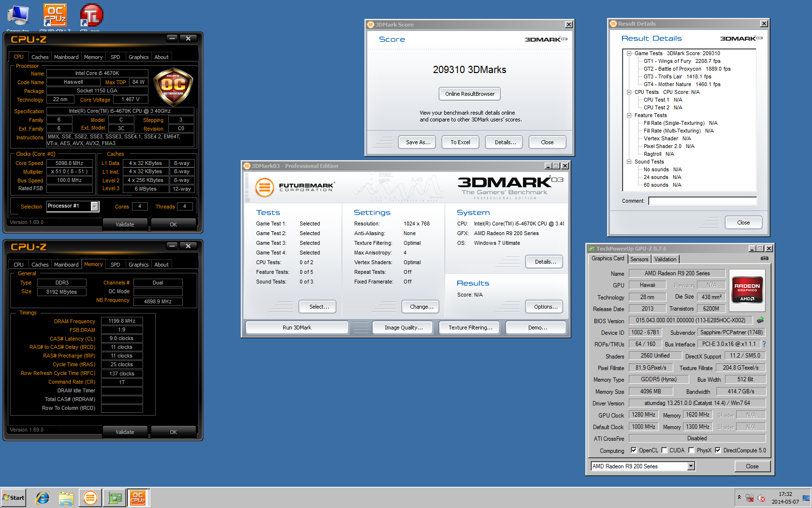Select 'GT1 - Wings of Fury' tree row
Screen dimensions: 812x508
[682, 61]
